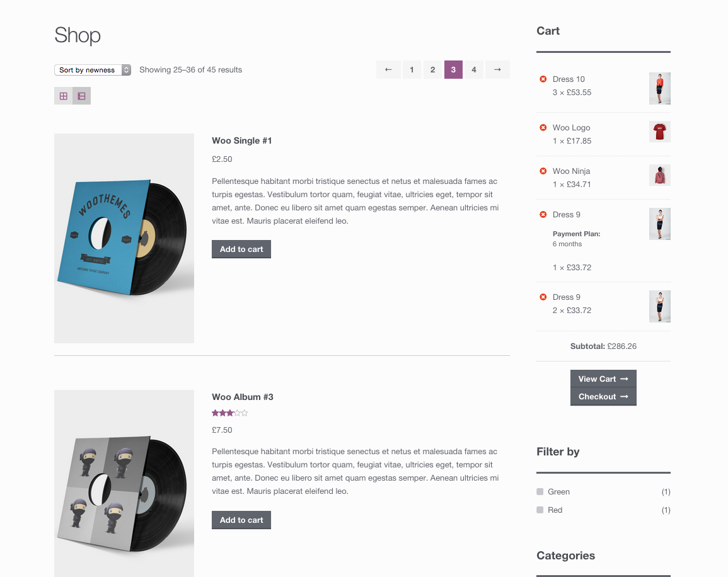Image resolution: width=728 pixels, height=577 pixels.
Task: Remove Dress 10 from cart
Action: click(x=543, y=79)
